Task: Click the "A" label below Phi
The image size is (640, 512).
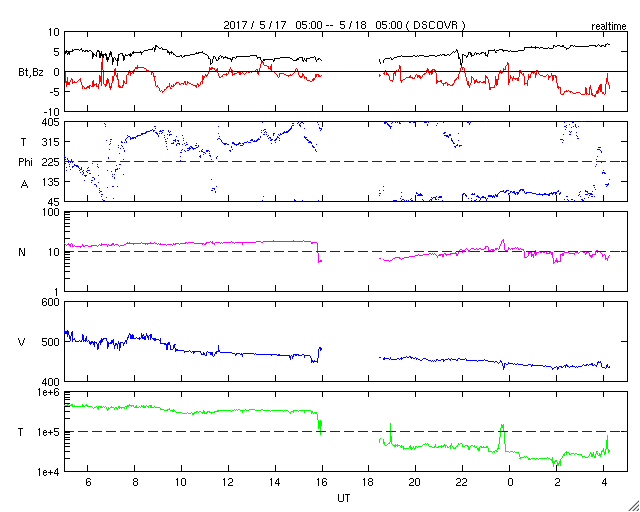Action: point(24,185)
